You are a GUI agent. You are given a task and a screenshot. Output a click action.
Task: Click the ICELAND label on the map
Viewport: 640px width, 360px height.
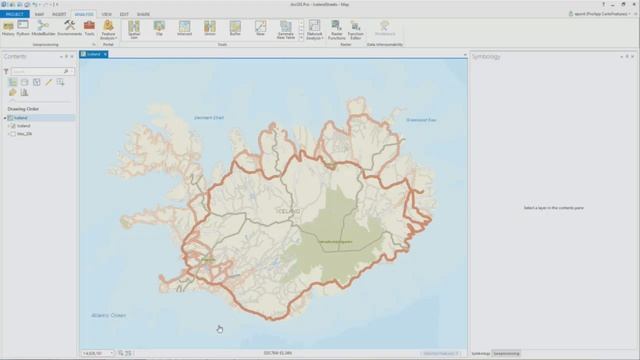(289, 211)
